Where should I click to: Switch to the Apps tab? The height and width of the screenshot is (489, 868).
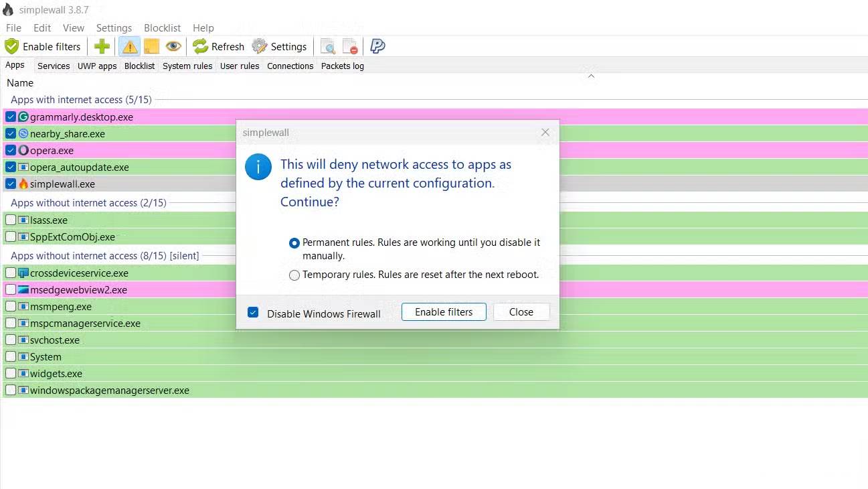(x=15, y=65)
